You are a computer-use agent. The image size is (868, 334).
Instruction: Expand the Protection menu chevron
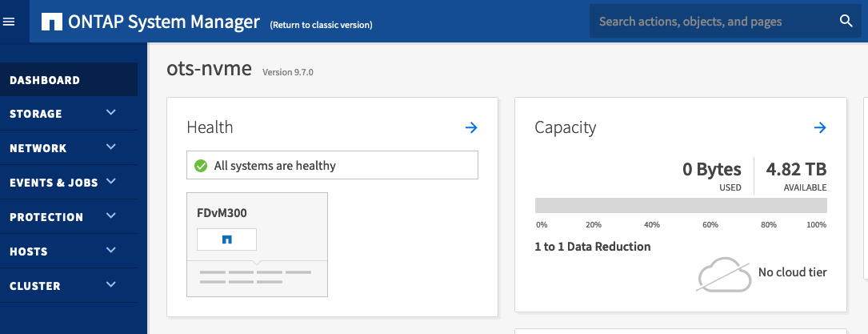pyautogui.click(x=111, y=216)
